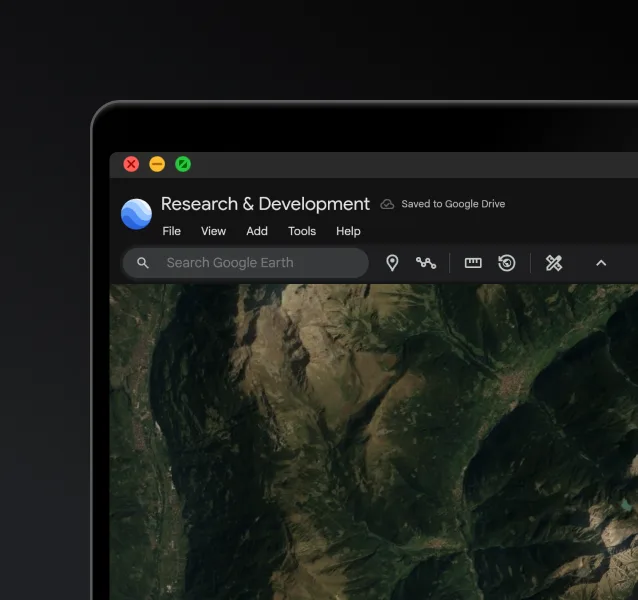This screenshot has height=600, width=638.
Task: Select the Add placemark pin tool
Action: [x=392, y=263]
